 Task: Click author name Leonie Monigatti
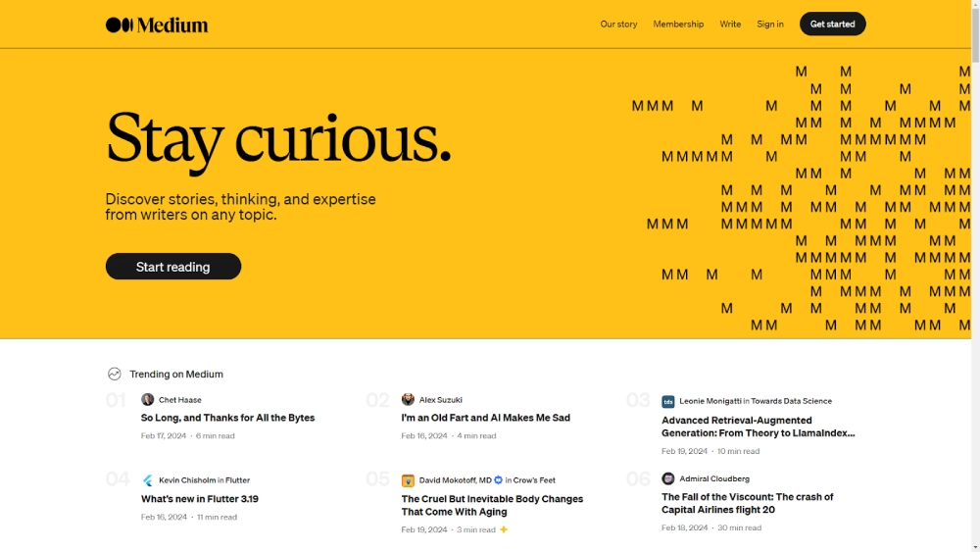pyautogui.click(x=710, y=401)
